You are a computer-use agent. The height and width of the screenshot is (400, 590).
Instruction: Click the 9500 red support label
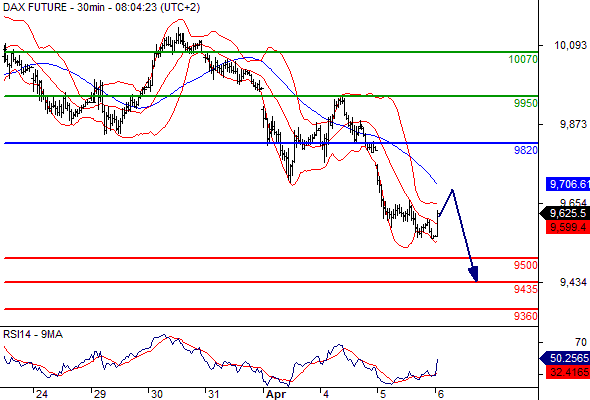(x=526, y=265)
